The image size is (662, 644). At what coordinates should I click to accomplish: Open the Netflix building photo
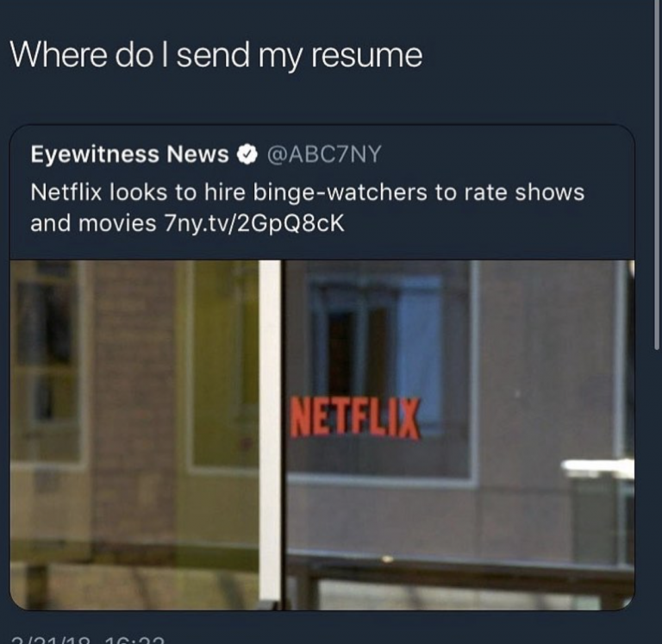(x=322, y=435)
